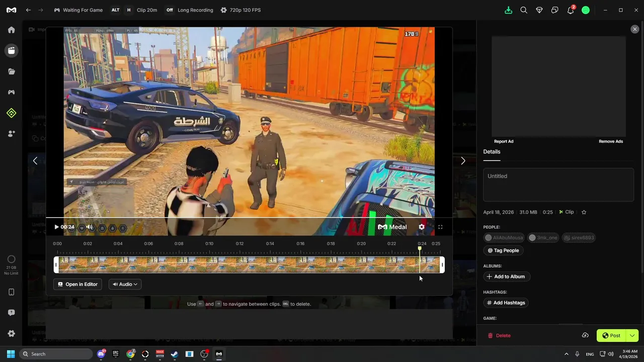The image size is (644, 362).
Task: Open the search magnifier in top bar
Action: [x=524, y=10]
